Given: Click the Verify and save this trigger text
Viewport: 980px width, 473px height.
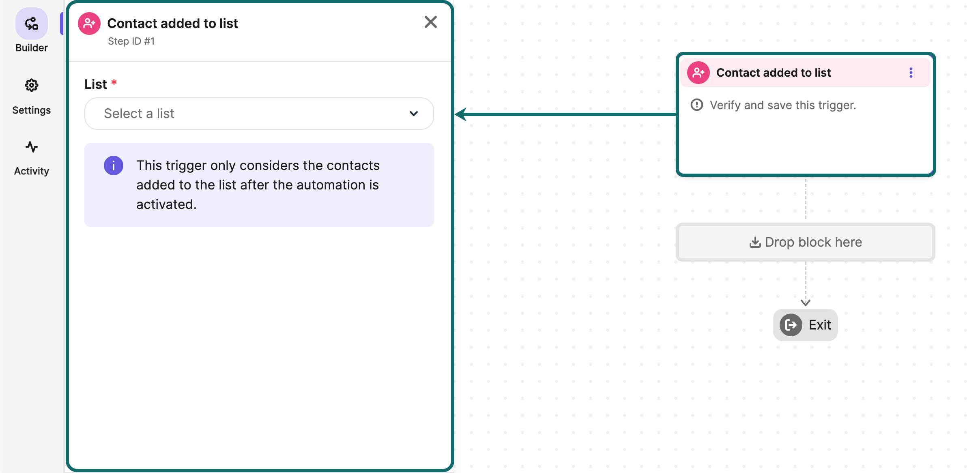Looking at the screenshot, I should click(x=783, y=105).
